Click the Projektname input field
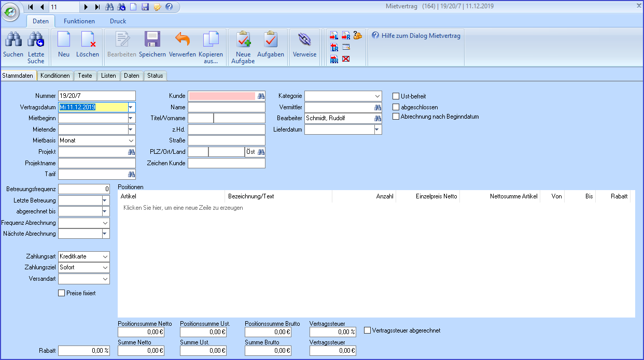The image size is (644, 360). click(x=96, y=163)
